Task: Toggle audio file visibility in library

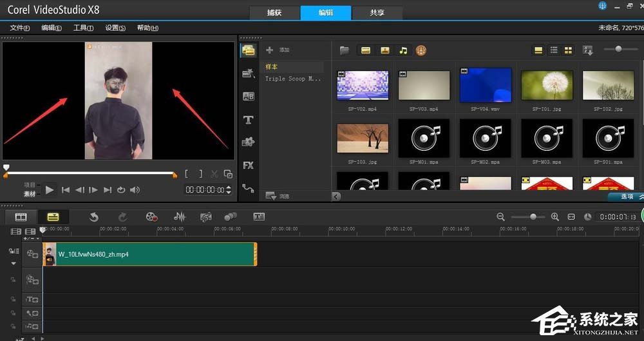Action: click(403, 50)
